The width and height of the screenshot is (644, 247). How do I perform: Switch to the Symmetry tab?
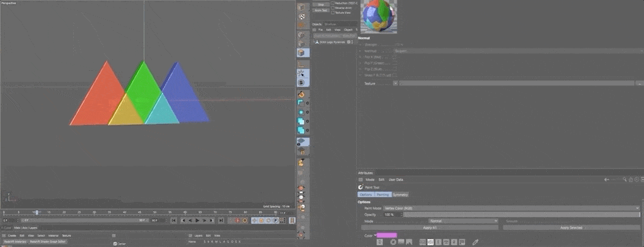pyautogui.click(x=401, y=194)
